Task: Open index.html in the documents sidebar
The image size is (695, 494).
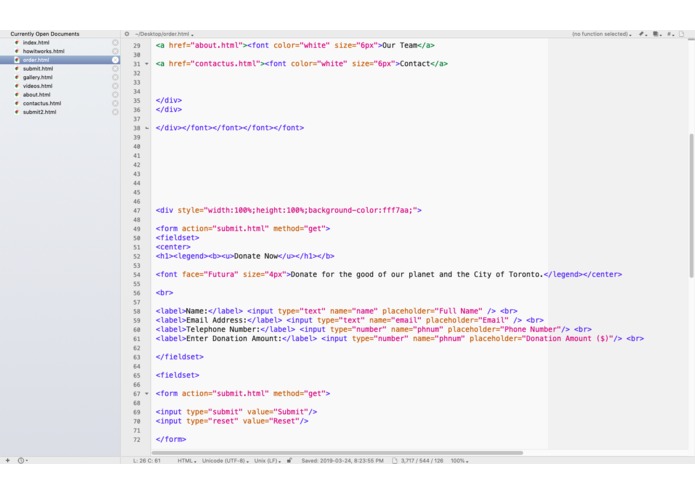Action: 36,43
